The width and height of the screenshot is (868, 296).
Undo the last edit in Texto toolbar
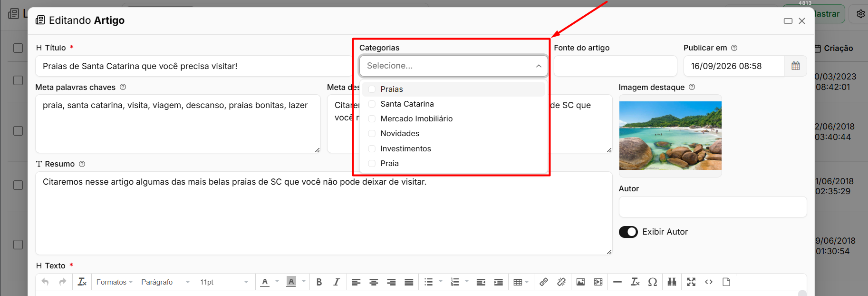pos(45,282)
